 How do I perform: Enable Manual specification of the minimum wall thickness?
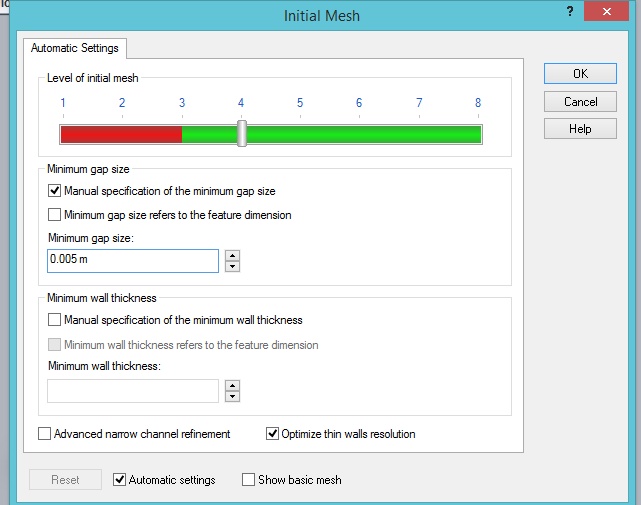pos(54,320)
